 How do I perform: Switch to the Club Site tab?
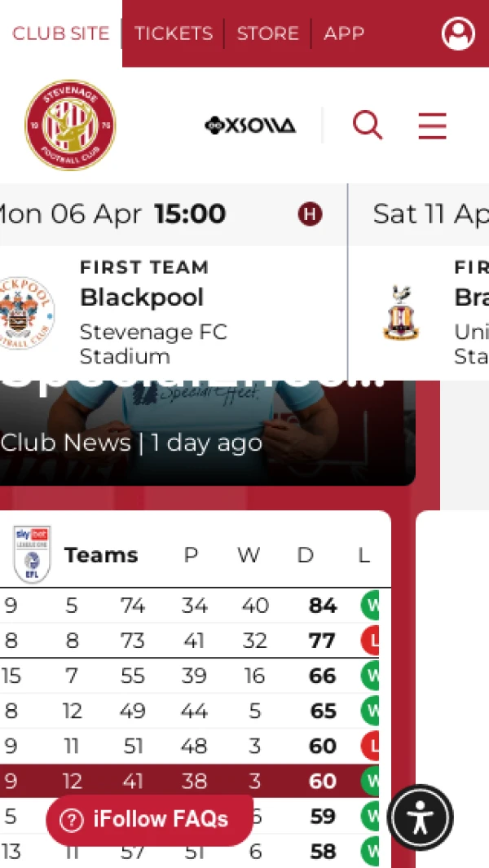60,33
